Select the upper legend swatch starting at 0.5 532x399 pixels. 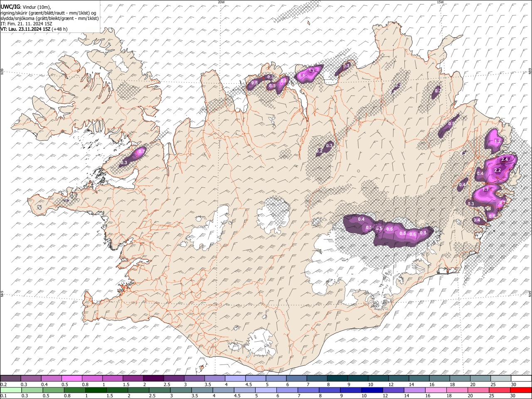[71, 378]
